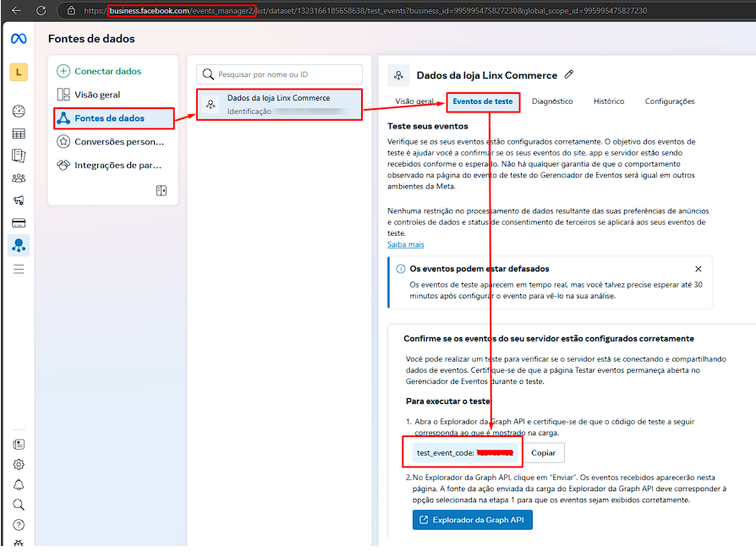Click the dataset icon beside the Linx Commerce title
The image size is (756, 552).
pos(399,75)
